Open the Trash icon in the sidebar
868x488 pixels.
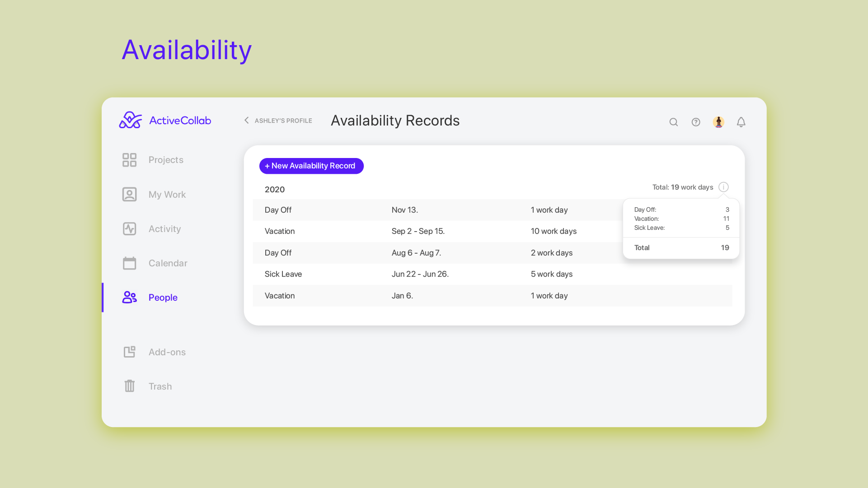tap(129, 386)
